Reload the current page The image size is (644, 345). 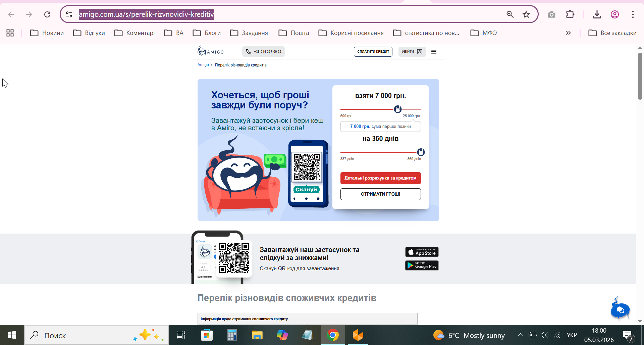pyautogui.click(x=47, y=14)
